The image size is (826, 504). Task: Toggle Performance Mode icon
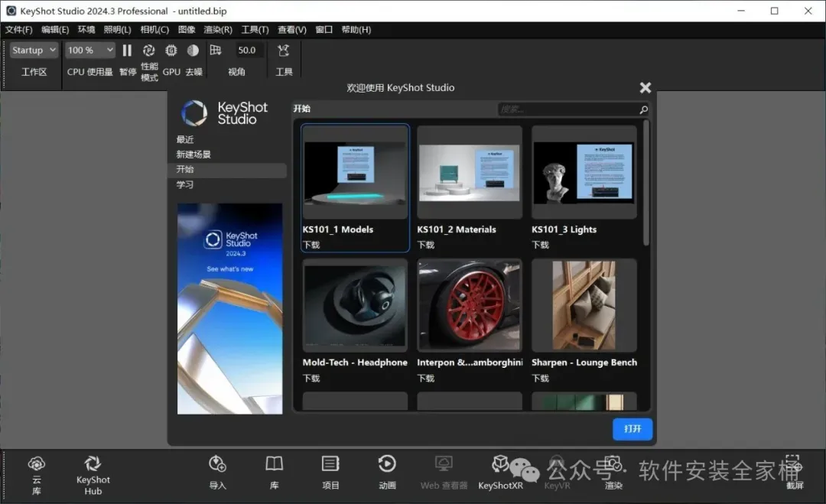pos(149,50)
